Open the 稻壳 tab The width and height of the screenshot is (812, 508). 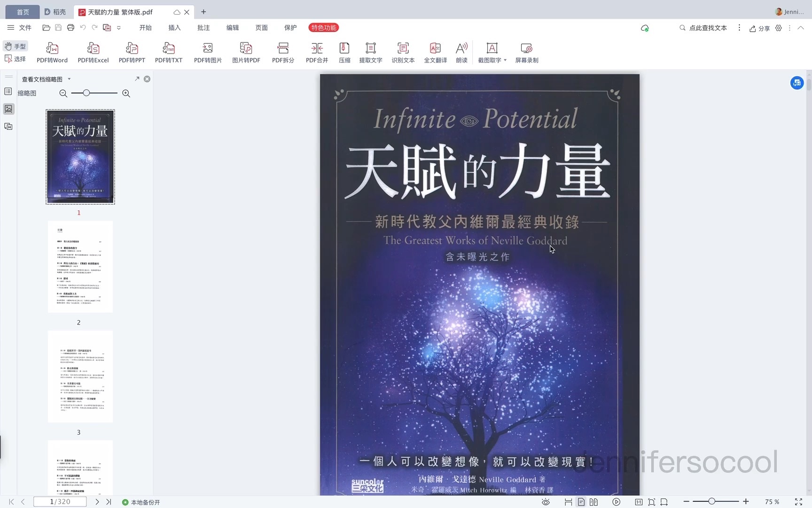[x=55, y=12]
